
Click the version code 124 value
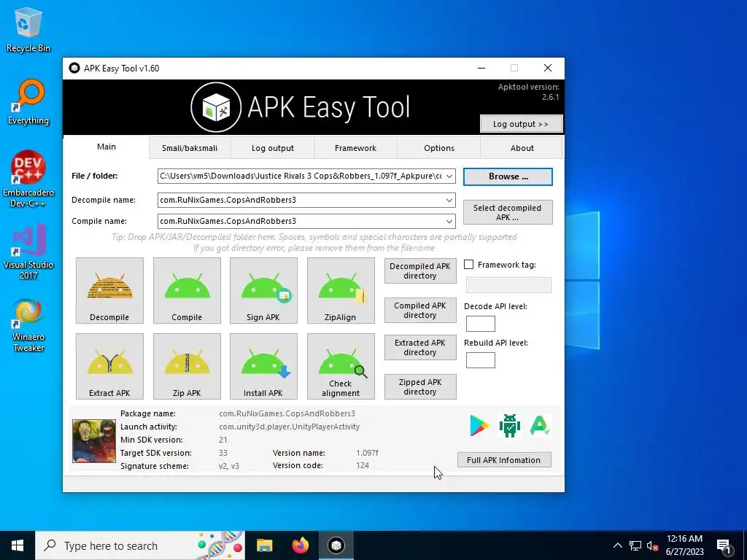click(363, 466)
